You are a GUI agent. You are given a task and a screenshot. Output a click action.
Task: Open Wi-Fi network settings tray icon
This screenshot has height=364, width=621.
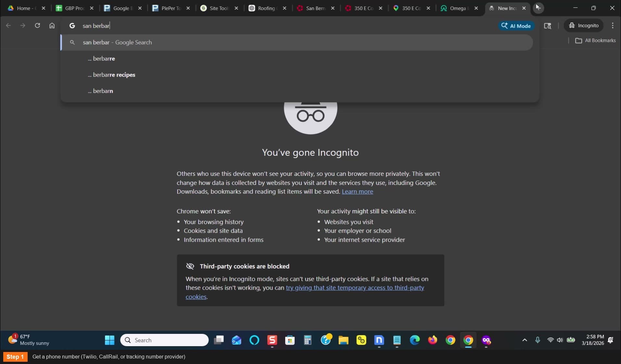pyautogui.click(x=550, y=340)
